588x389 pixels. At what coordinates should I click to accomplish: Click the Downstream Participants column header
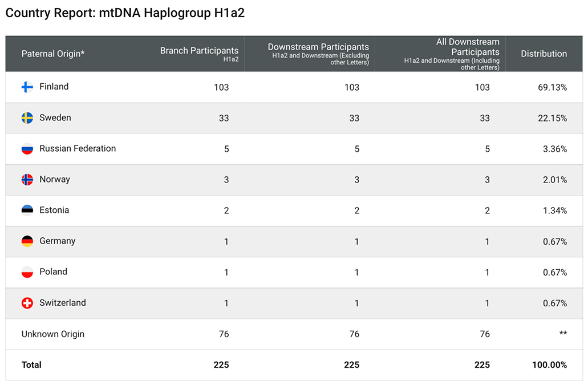(318, 47)
